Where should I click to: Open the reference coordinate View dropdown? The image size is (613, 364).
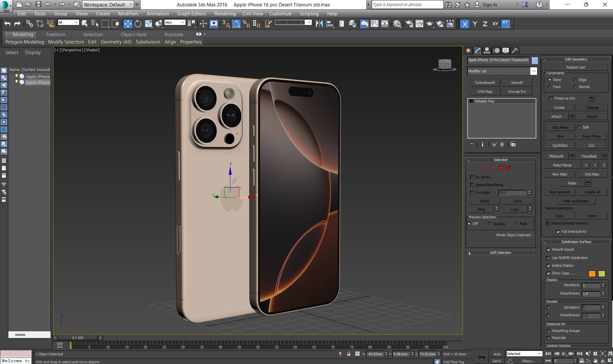pos(175,22)
